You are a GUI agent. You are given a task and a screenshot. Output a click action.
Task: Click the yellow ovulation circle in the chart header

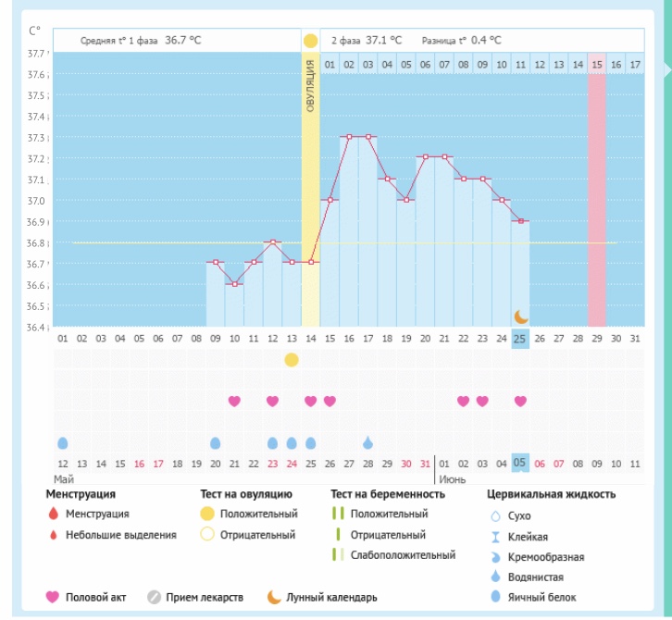310,41
